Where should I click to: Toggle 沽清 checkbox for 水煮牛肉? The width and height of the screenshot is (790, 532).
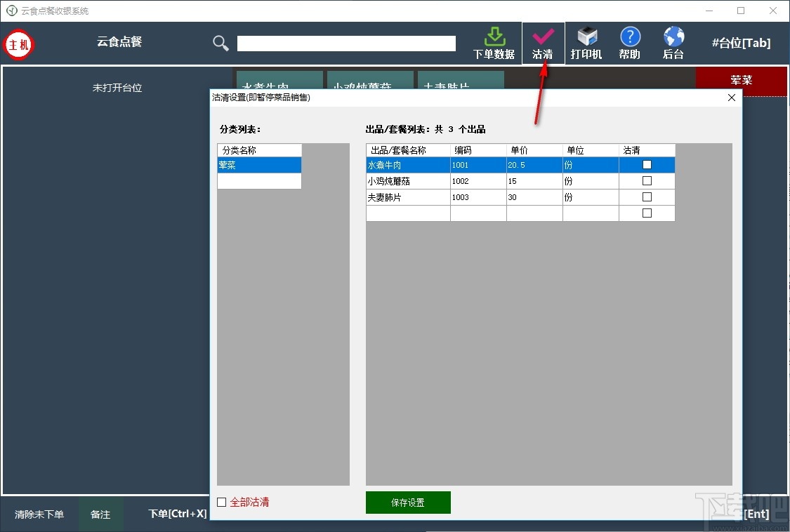tap(647, 165)
